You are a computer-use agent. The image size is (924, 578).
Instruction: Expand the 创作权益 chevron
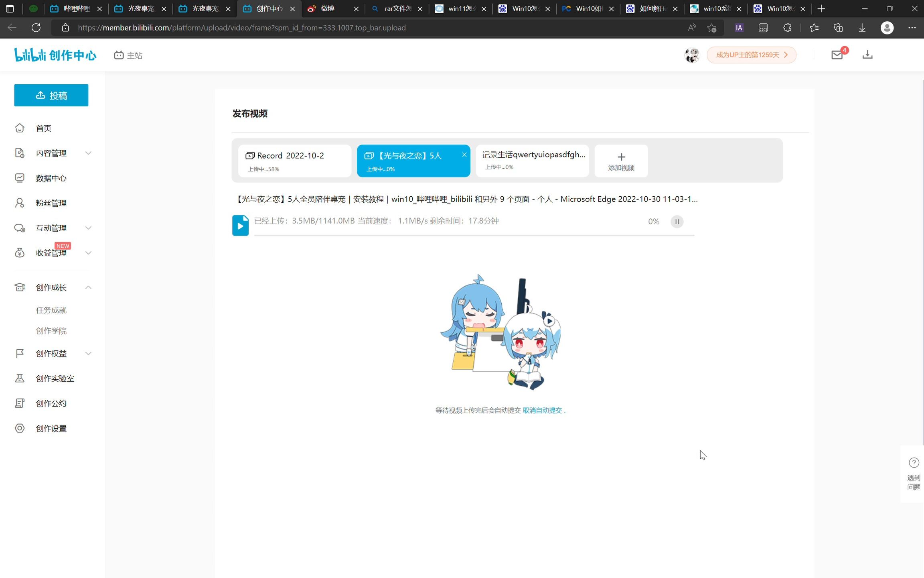click(88, 353)
